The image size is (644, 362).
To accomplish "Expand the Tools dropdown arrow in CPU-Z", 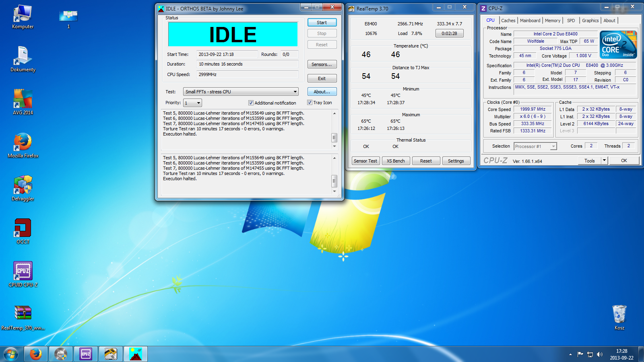I will click(604, 160).
